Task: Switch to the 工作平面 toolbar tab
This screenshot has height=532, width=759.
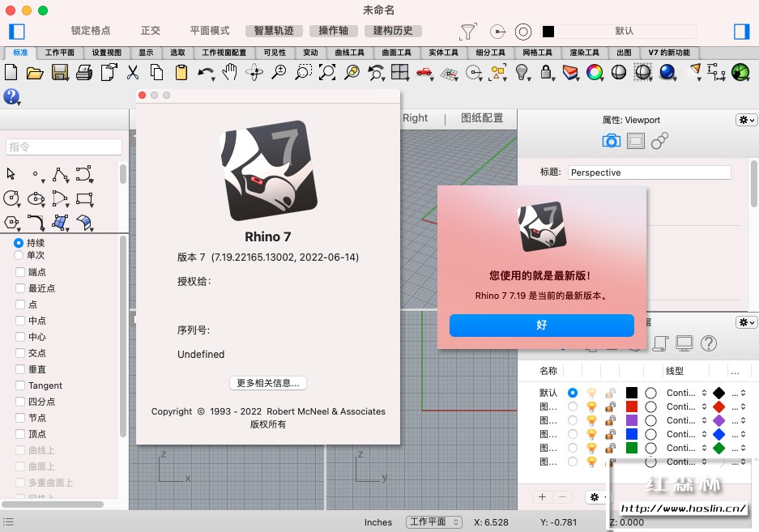Action: click(x=60, y=53)
